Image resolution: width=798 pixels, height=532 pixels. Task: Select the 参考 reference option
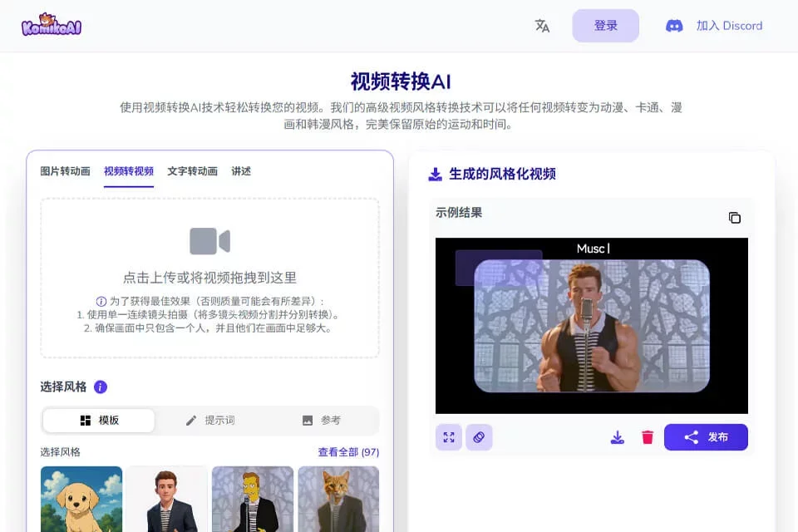[x=321, y=421]
